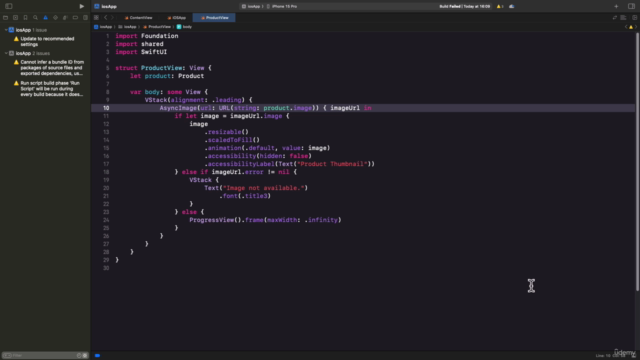Click the Build Failed status text
The width and height of the screenshot is (640, 360).
click(x=464, y=6)
